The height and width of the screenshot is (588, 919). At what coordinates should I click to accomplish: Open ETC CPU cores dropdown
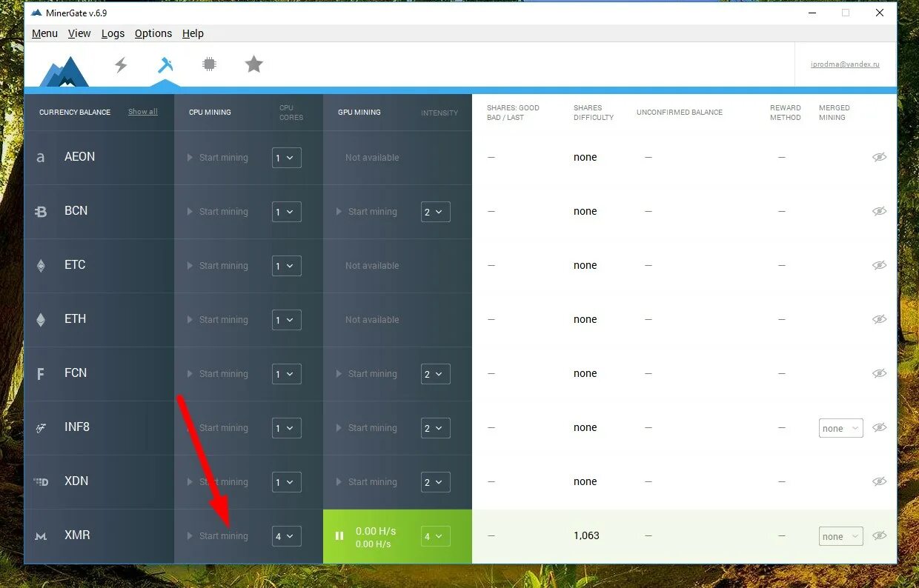[x=286, y=266]
